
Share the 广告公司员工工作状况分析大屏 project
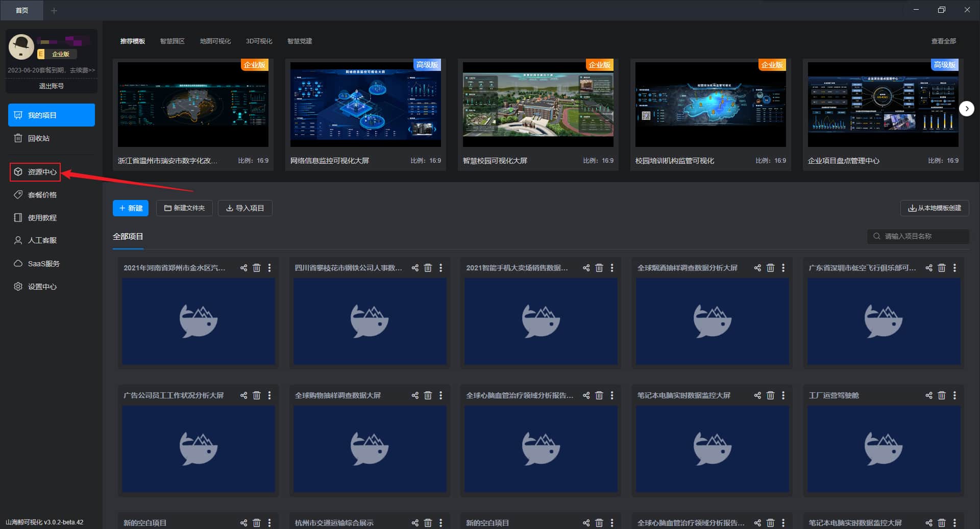243,395
